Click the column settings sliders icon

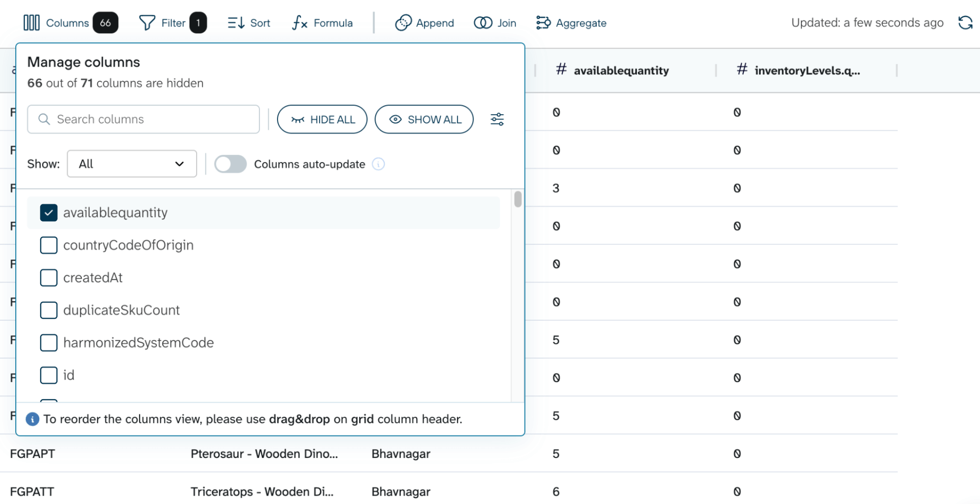tap(497, 119)
